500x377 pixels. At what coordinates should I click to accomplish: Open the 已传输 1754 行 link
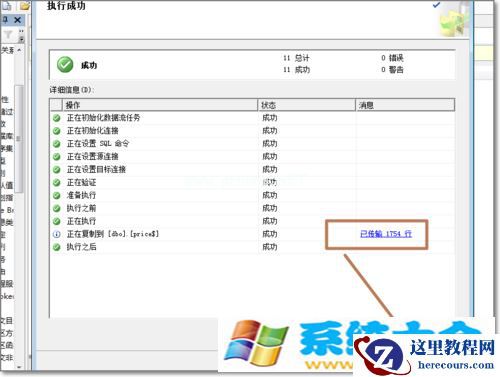click(386, 234)
